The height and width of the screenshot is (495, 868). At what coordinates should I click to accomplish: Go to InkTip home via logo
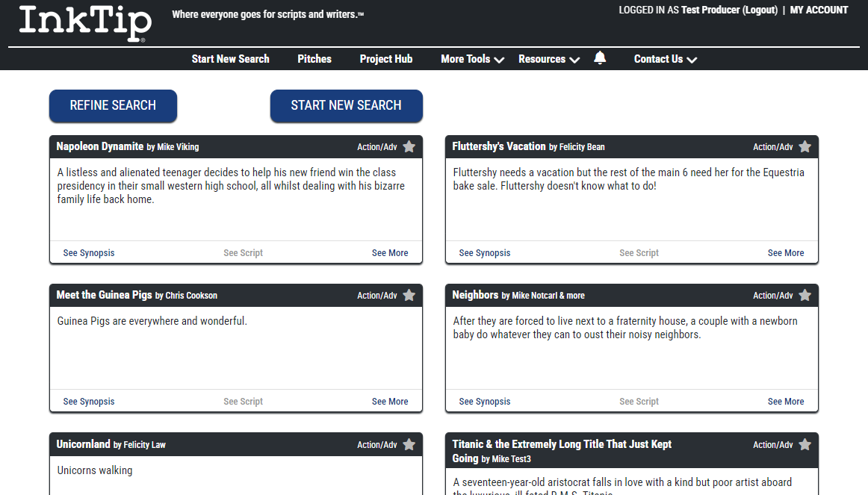(x=85, y=23)
